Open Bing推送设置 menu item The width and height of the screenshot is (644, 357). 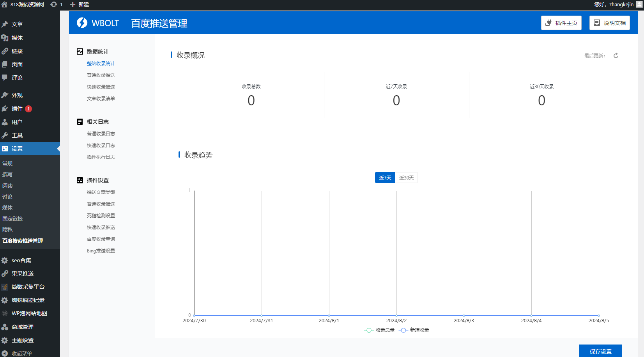click(101, 251)
